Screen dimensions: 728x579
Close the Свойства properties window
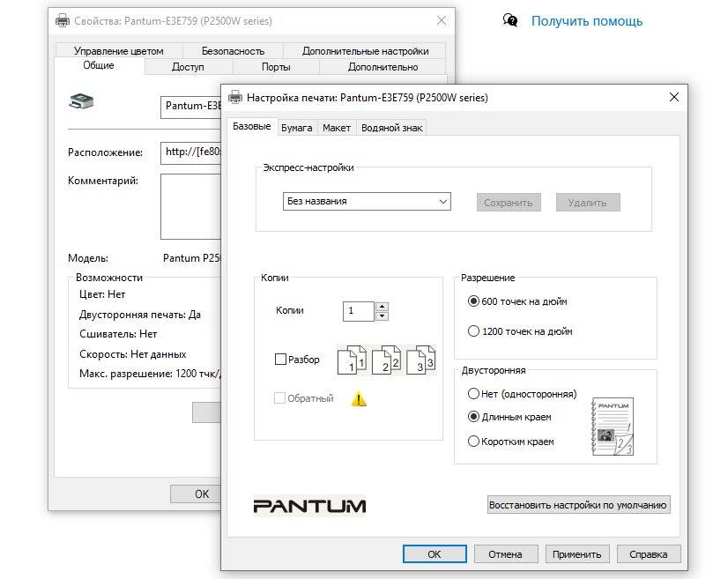click(442, 20)
